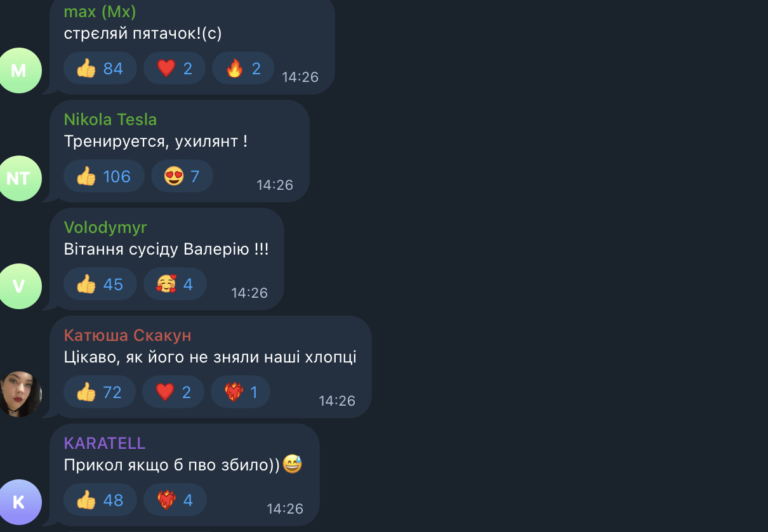Click thumbs-up reaction showing 106

click(104, 176)
